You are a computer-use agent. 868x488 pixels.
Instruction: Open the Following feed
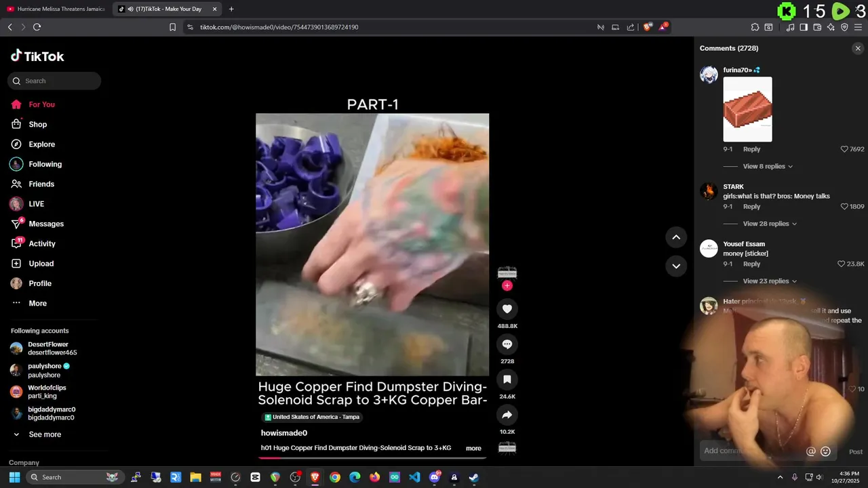pyautogui.click(x=45, y=164)
